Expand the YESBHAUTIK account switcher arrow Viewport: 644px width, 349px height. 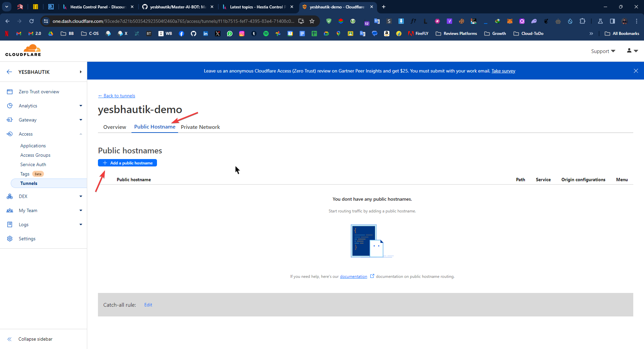[x=81, y=72]
